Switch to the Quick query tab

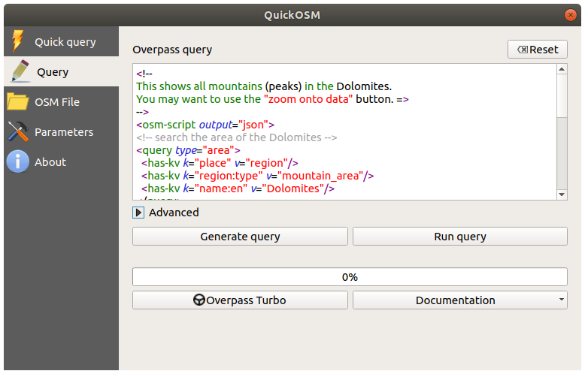pos(65,42)
